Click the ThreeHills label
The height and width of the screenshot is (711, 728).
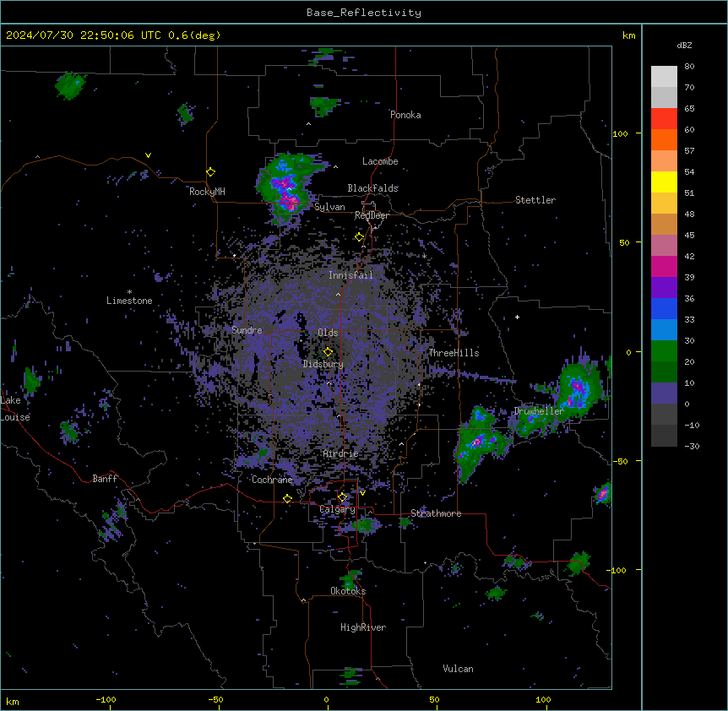(454, 353)
